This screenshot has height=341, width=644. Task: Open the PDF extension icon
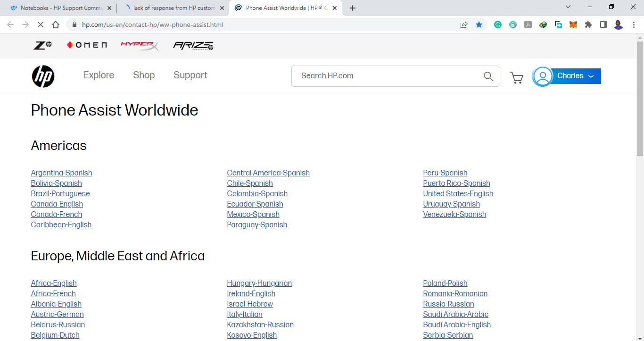528,25
